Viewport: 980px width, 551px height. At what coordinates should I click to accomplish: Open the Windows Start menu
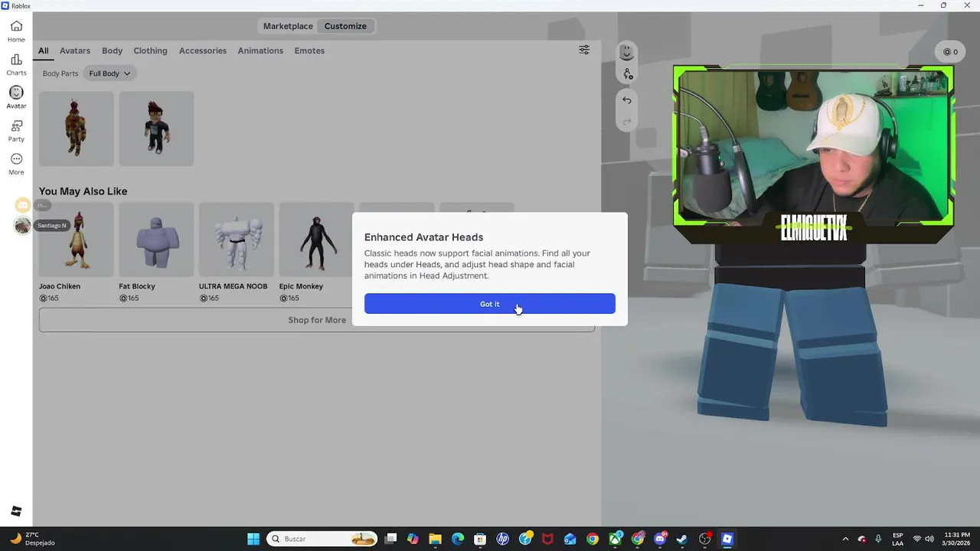[253, 539]
